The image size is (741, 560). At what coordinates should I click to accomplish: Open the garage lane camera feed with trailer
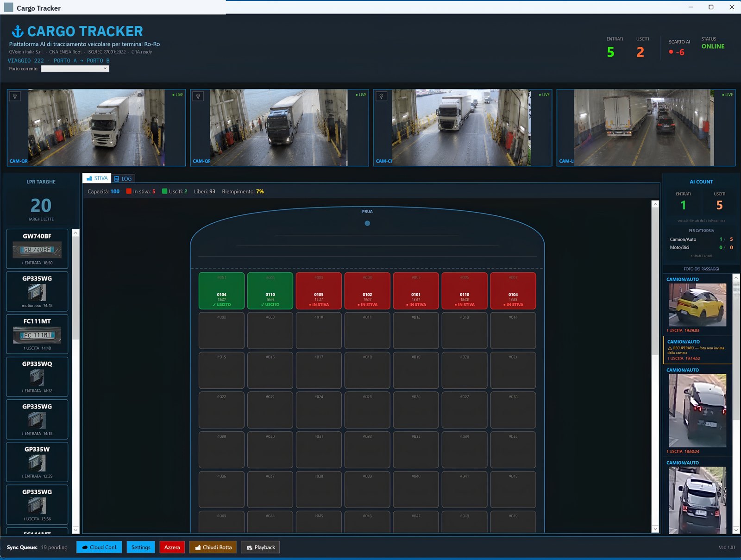click(x=646, y=127)
